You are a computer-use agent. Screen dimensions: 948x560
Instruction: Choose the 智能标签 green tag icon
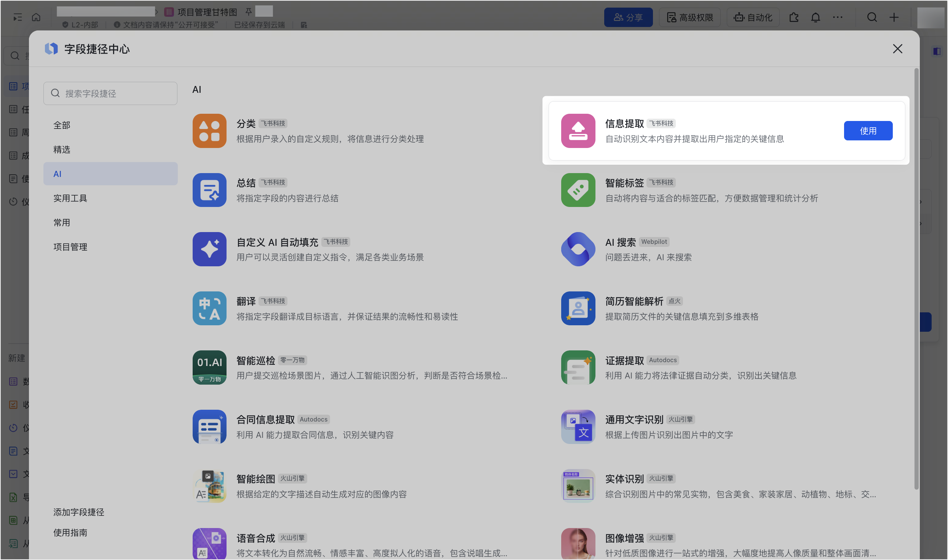click(578, 190)
